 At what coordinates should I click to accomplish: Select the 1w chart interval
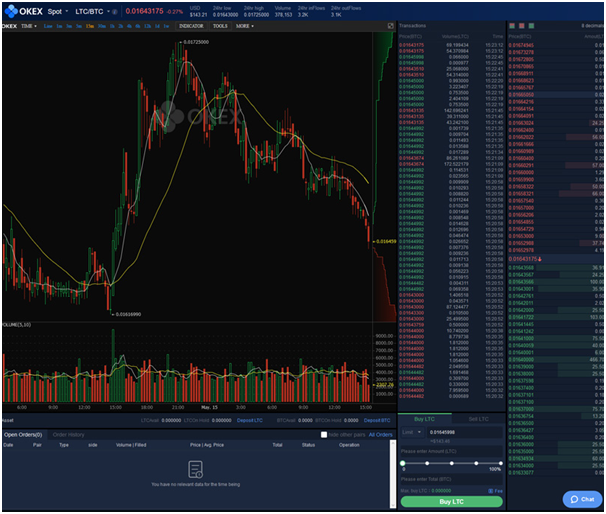tap(166, 26)
